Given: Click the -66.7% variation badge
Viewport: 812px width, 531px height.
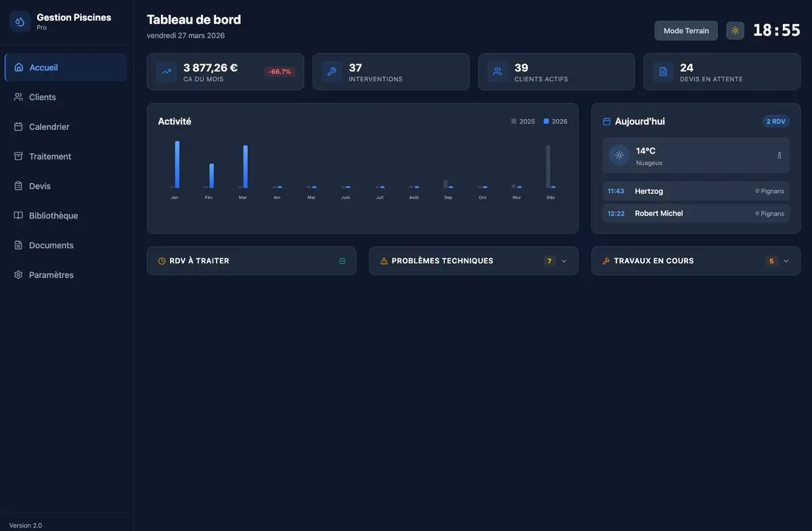Looking at the screenshot, I should click(x=279, y=72).
